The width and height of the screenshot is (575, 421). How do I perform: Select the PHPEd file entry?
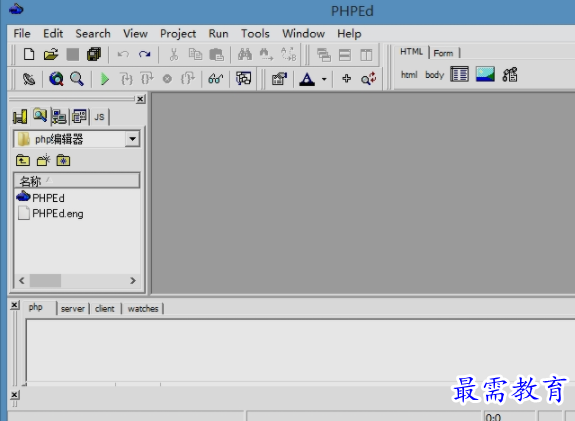(41, 198)
